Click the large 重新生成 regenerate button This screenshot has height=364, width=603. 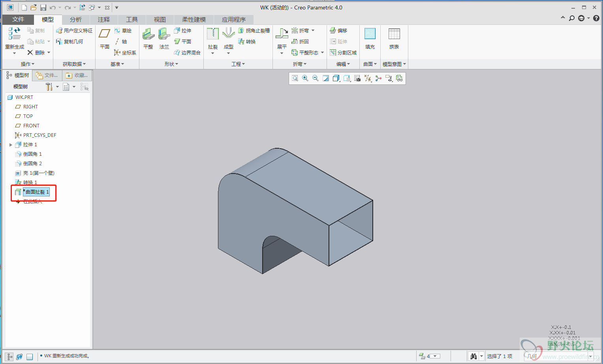(15, 38)
